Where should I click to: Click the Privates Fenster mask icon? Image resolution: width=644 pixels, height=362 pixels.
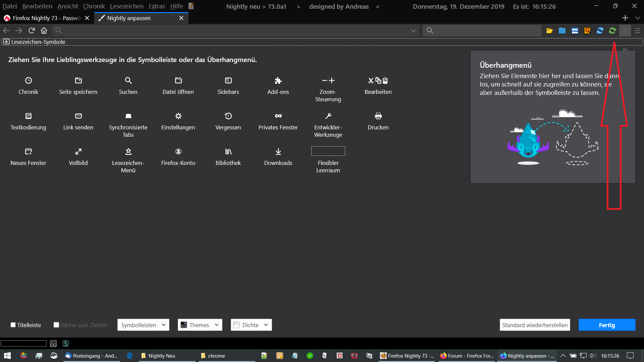[278, 116]
